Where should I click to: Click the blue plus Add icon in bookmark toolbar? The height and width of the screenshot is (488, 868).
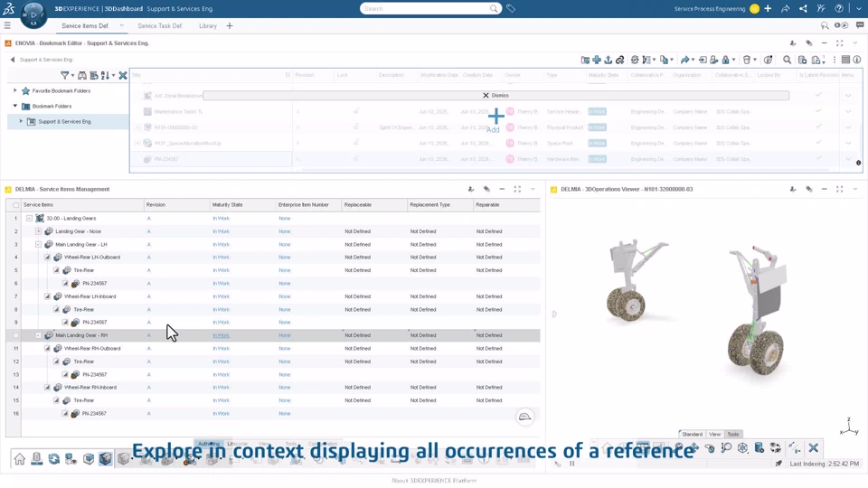pos(597,60)
